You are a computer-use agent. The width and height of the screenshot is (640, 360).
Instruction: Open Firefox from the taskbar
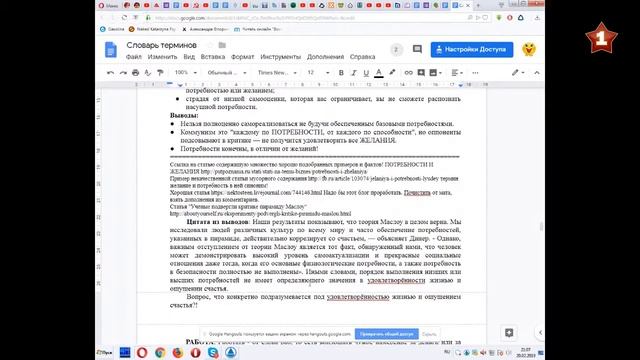pos(178,352)
